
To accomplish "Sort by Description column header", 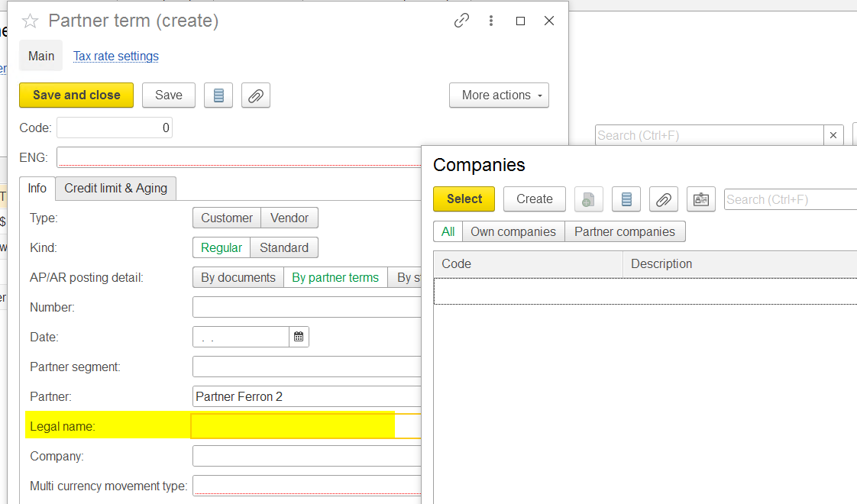I will click(740, 264).
